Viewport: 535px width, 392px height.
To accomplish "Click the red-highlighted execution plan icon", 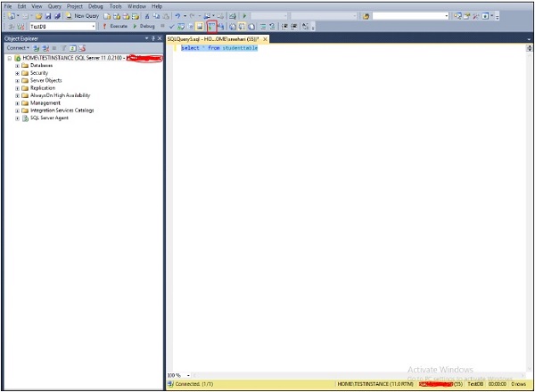I will pos(211,27).
